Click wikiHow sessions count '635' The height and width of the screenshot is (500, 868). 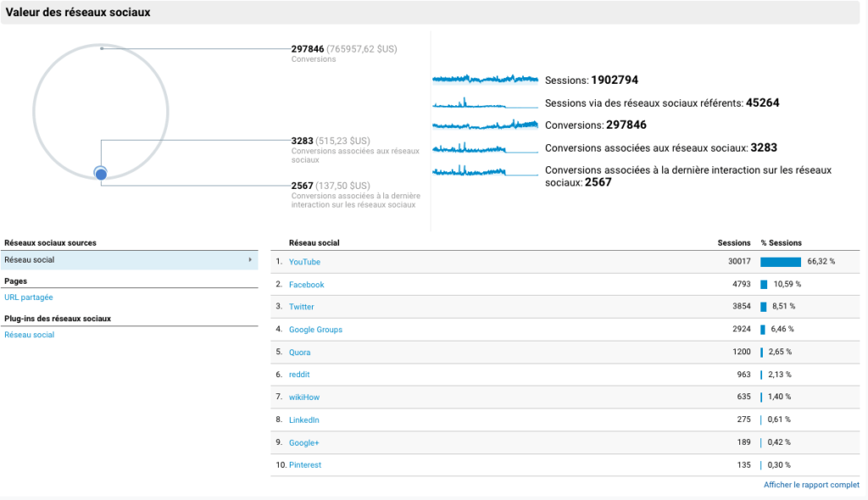pyautogui.click(x=743, y=397)
